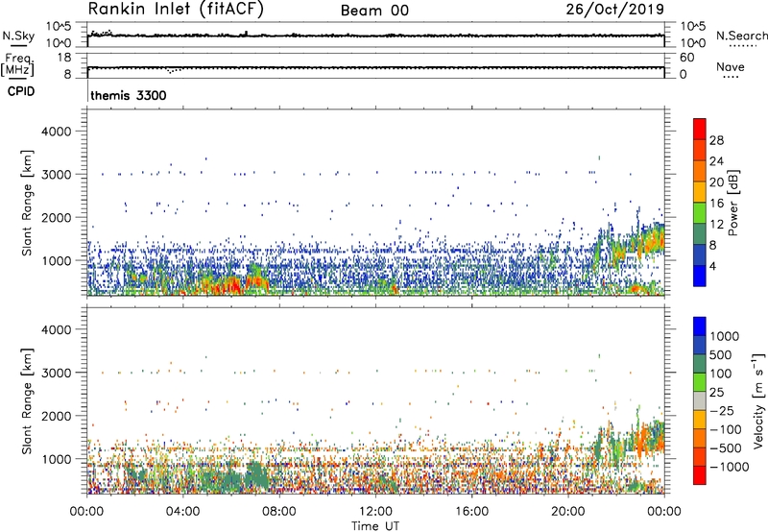The width and height of the screenshot is (768, 532).
Task: Click the right noise-axis label "10^5"
Action: (693, 26)
